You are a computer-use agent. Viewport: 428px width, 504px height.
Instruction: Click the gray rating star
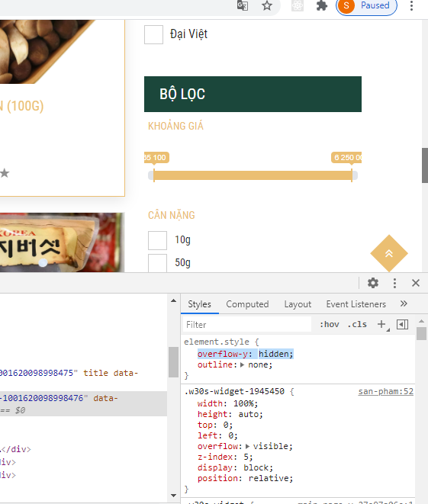5,173
